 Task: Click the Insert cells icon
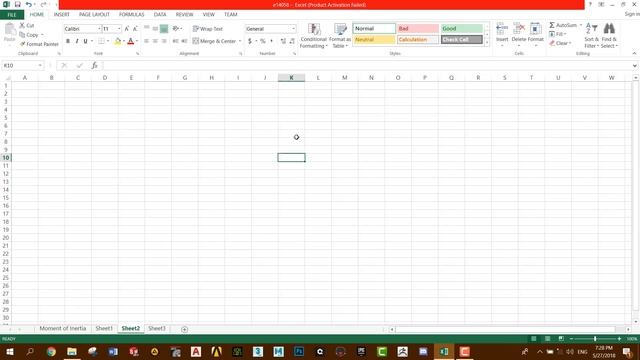click(x=502, y=29)
